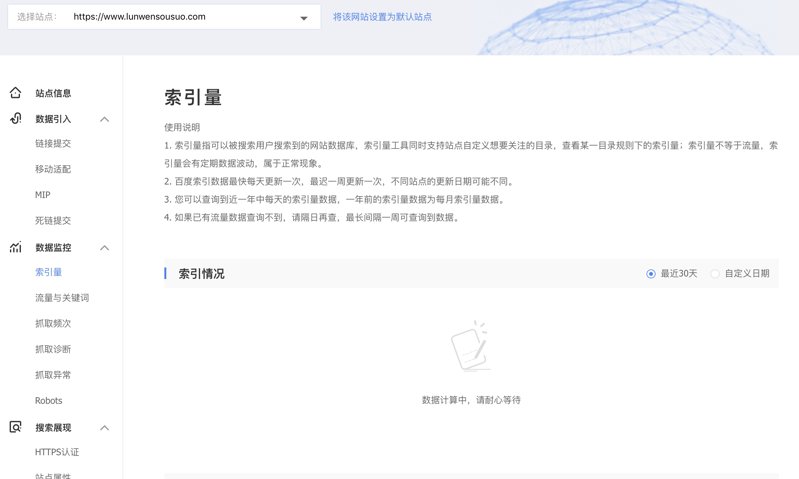Image resolution: width=799 pixels, height=479 pixels.
Task: Go to 抓取频次 page
Action: point(53,324)
